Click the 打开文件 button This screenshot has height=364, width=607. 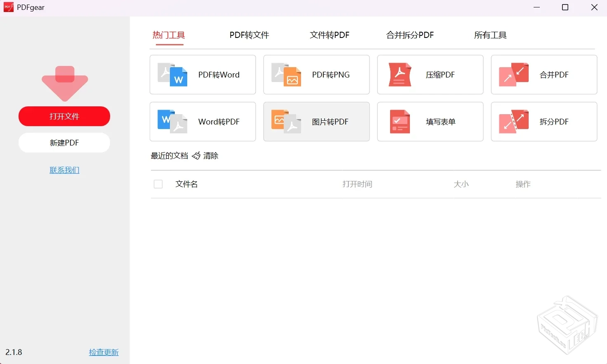[x=64, y=116]
